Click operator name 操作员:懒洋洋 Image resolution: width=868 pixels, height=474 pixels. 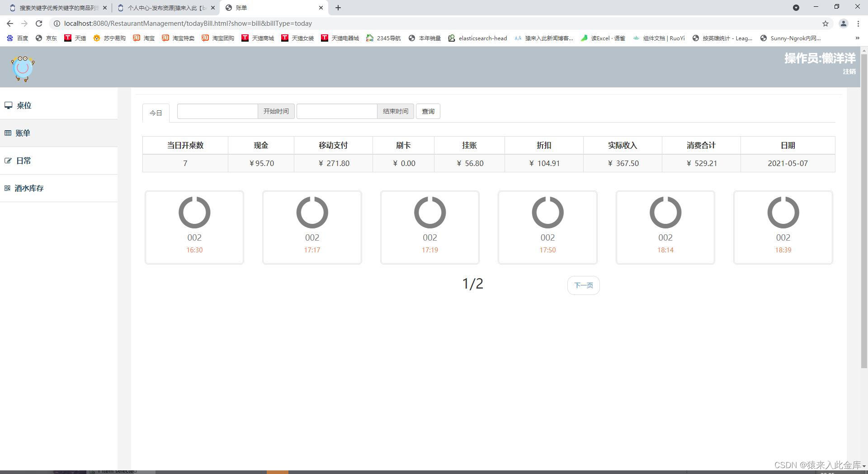click(x=820, y=58)
